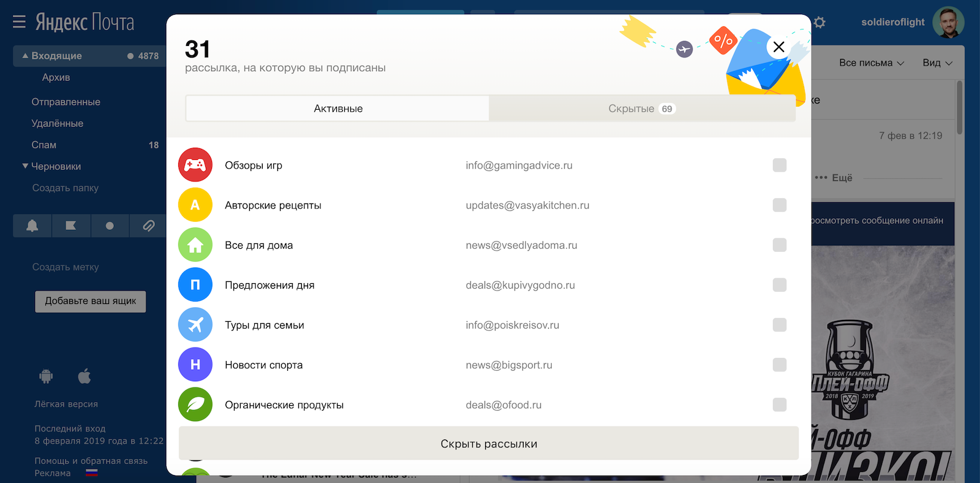The image size is (980, 483).
Task: Check the Новости спорта subscription checkbox
Action: pyautogui.click(x=780, y=365)
